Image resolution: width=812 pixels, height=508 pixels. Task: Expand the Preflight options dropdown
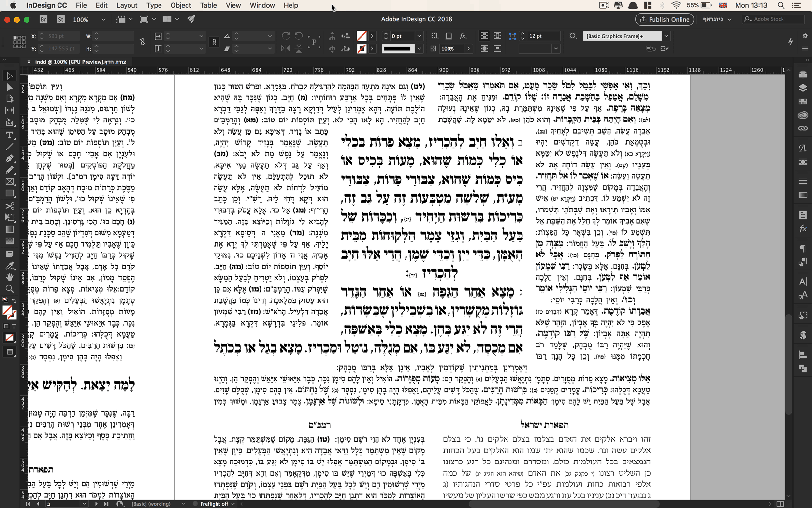pyautogui.click(x=233, y=504)
